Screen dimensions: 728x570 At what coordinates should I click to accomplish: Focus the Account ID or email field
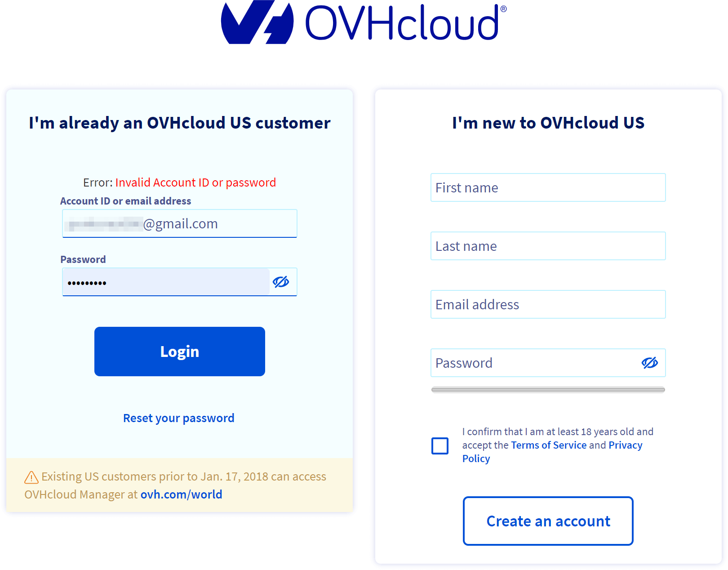coord(180,223)
